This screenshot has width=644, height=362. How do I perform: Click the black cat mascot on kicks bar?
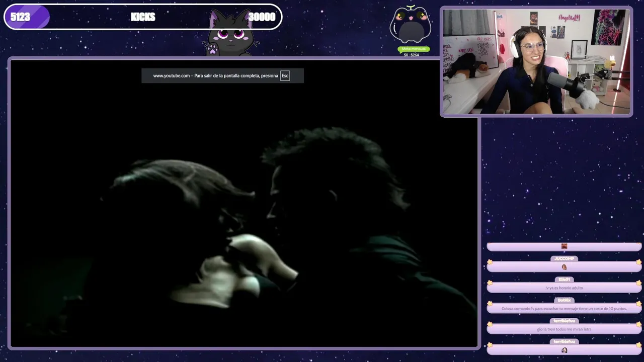(230, 33)
